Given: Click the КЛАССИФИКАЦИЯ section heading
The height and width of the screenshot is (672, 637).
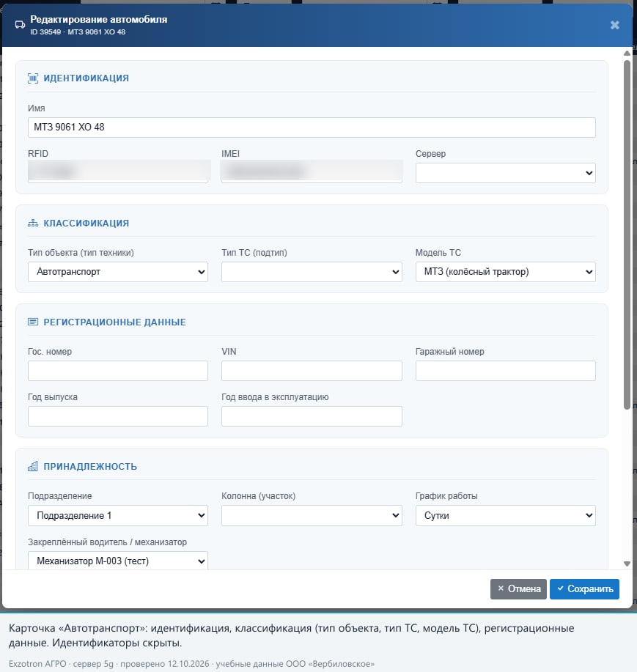Looking at the screenshot, I should coord(86,223).
